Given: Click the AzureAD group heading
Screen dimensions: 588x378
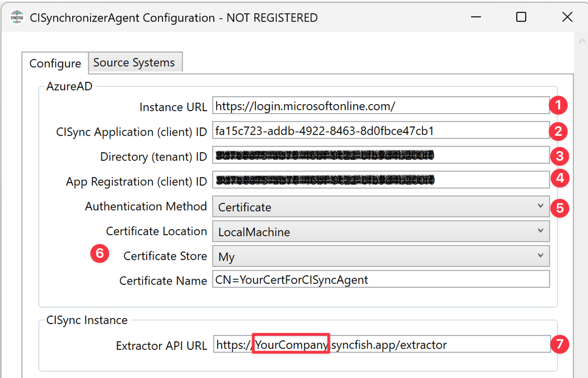Looking at the screenshot, I should [69, 85].
